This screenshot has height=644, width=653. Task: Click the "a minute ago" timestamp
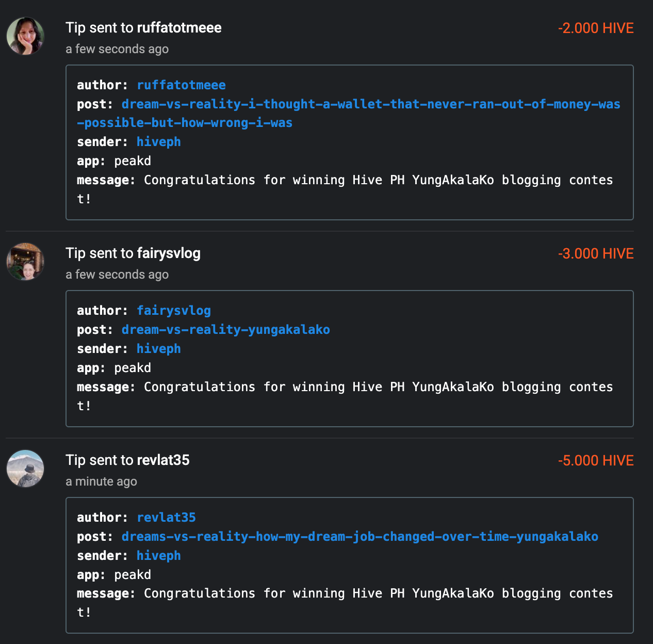pyautogui.click(x=101, y=481)
